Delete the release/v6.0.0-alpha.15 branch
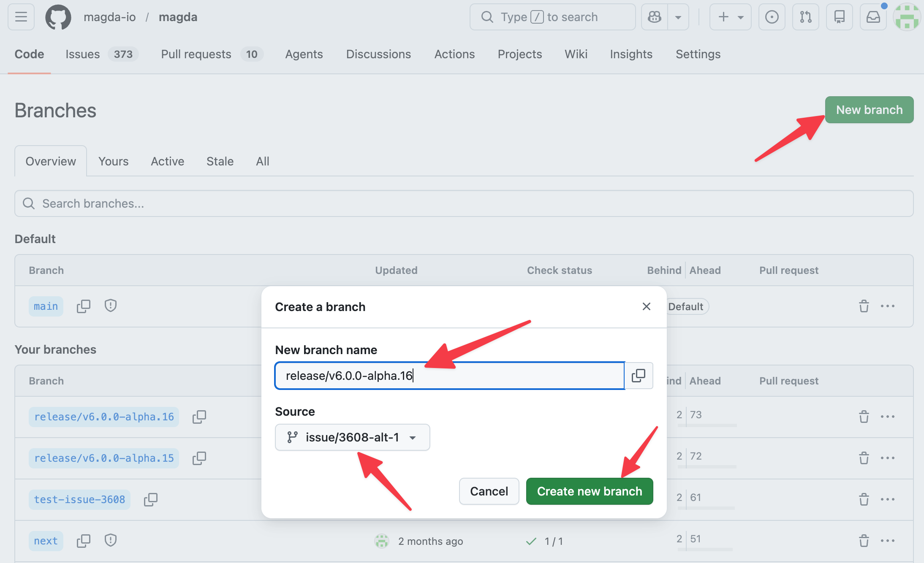This screenshot has width=924, height=563. click(x=864, y=458)
